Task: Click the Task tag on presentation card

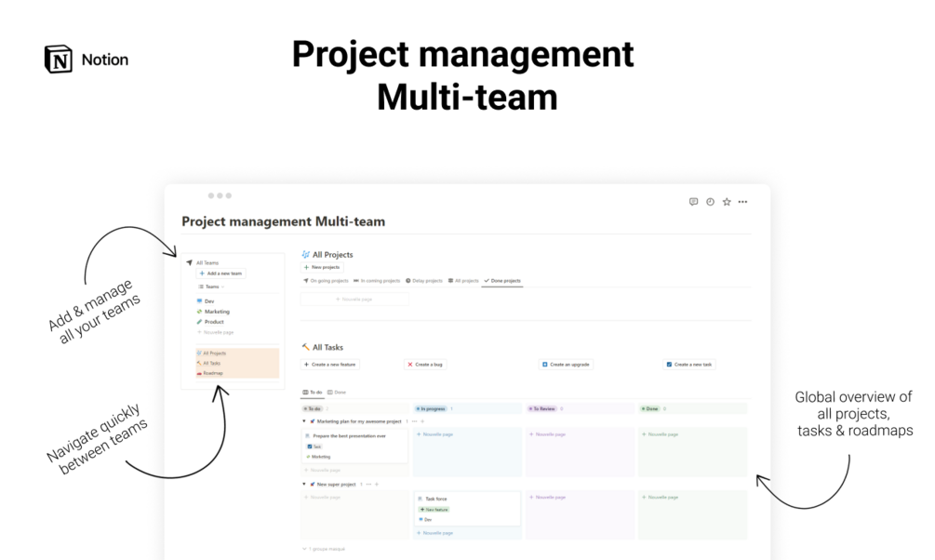Action: click(x=314, y=447)
